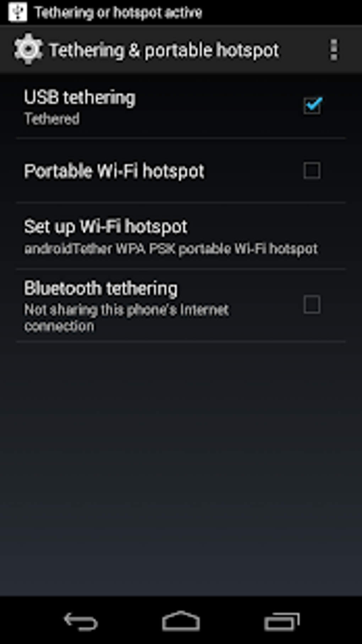Tap the Home navigation button
Screen dimensions: 362x644
pyautogui.click(x=181, y=621)
